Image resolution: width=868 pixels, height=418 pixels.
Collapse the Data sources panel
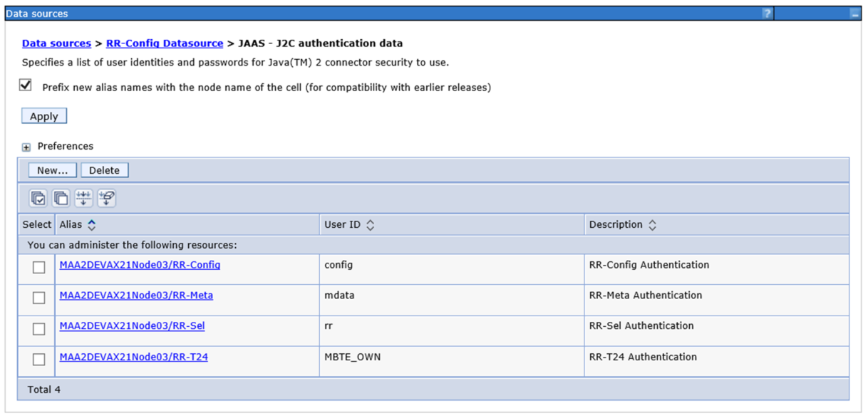pyautogui.click(x=854, y=14)
